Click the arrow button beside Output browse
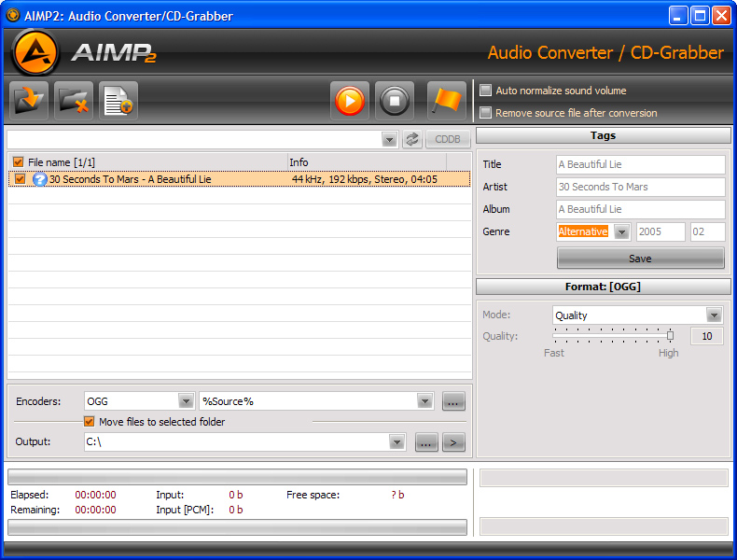 click(x=453, y=442)
